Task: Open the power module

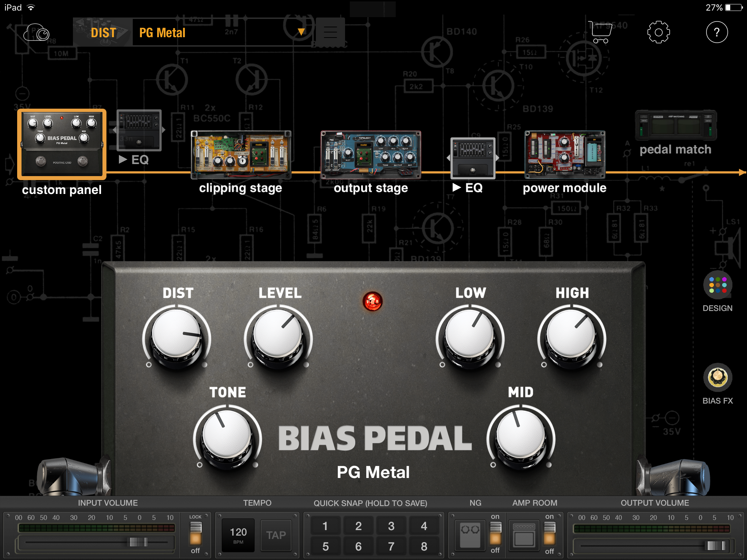Action: (565, 155)
